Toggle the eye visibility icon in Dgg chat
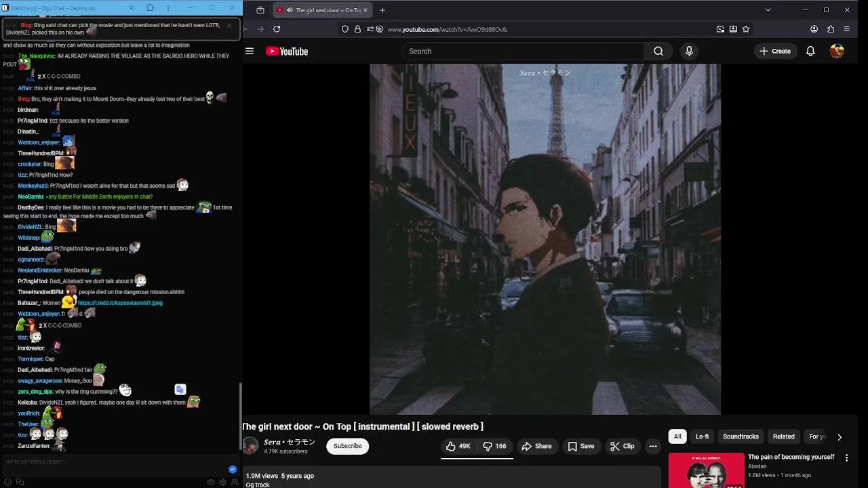The image size is (868, 488). click(211, 482)
